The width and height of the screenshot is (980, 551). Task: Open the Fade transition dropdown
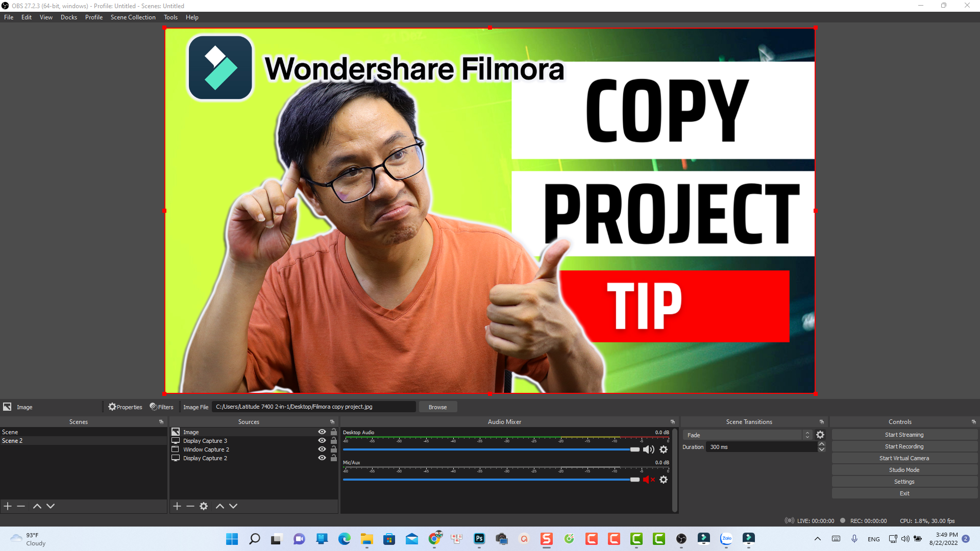(x=748, y=435)
